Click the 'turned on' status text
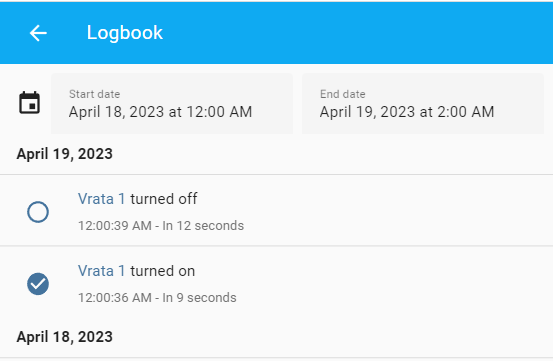553x361 pixels. point(163,271)
